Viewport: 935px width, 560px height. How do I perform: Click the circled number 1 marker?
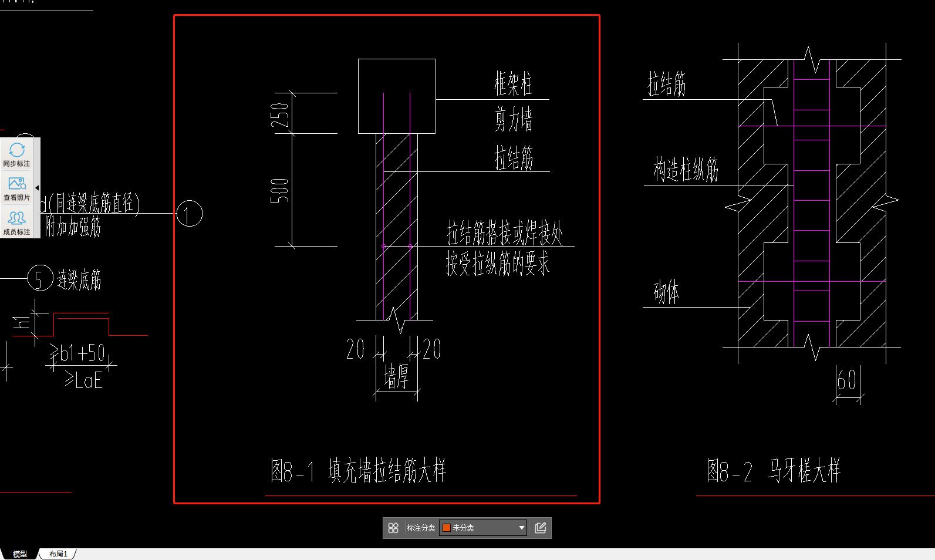coord(190,214)
